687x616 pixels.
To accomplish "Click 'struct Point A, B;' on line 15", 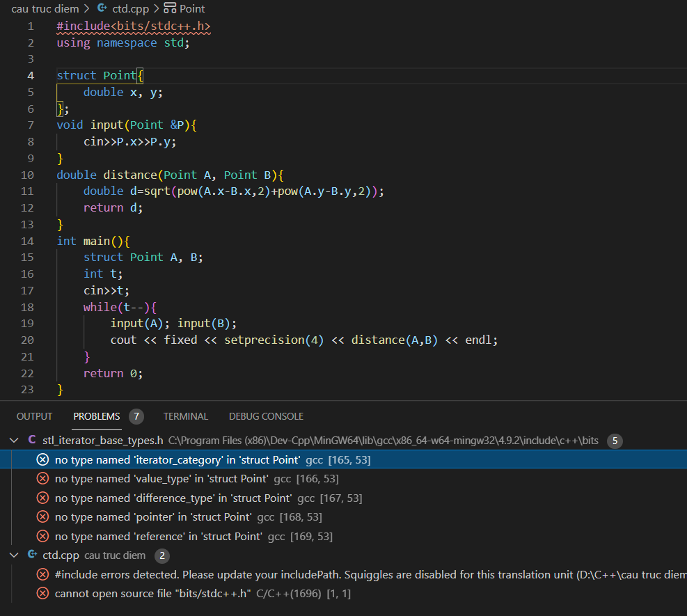I will [x=143, y=257].
